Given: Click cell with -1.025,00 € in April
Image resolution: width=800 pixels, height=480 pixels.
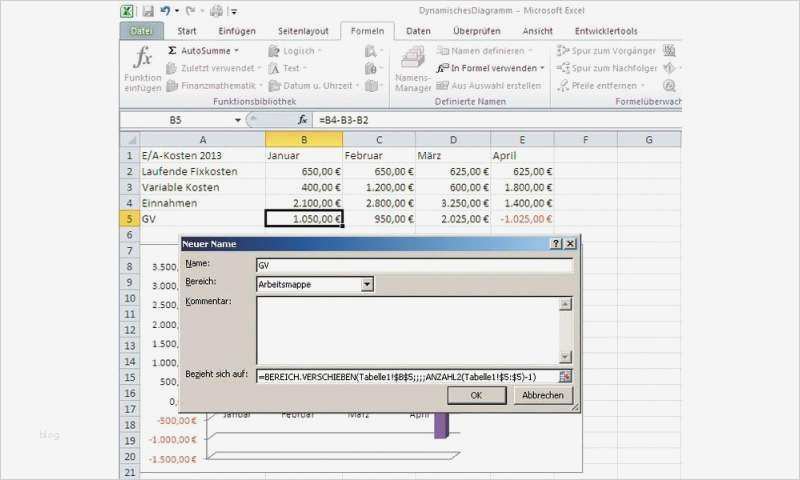Looking at the screenshot, I should pos(522,219).
